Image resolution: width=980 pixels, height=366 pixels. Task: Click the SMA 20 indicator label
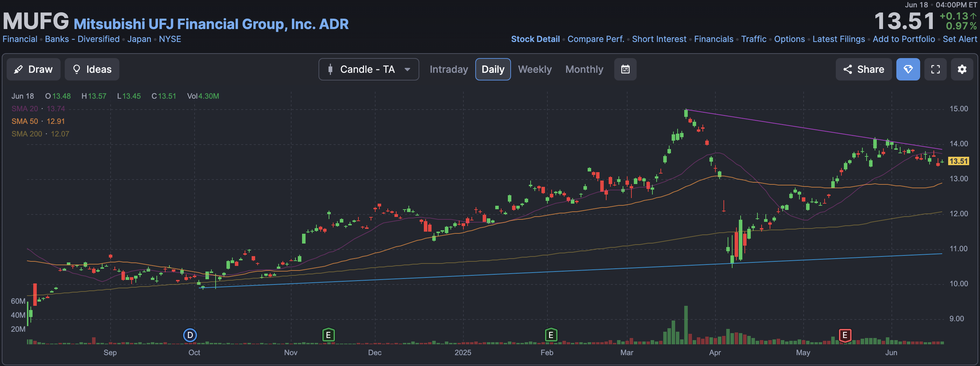25,109
